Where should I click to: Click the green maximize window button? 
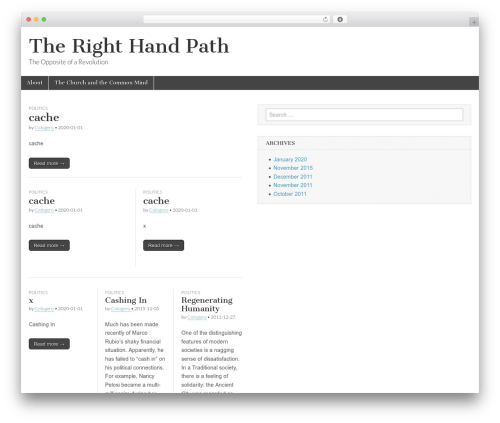coord(44,20)
